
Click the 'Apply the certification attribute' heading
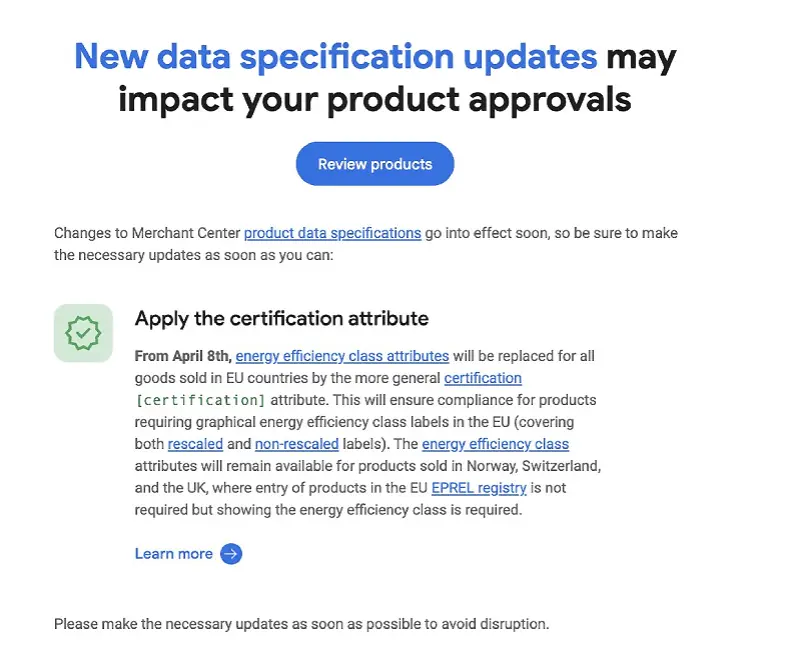tap(281, 319)
